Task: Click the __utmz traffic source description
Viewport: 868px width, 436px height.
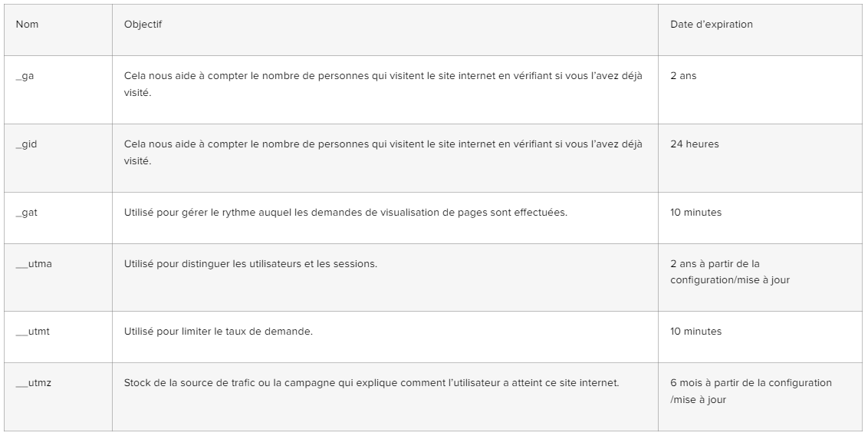Action: click(371, 383)
